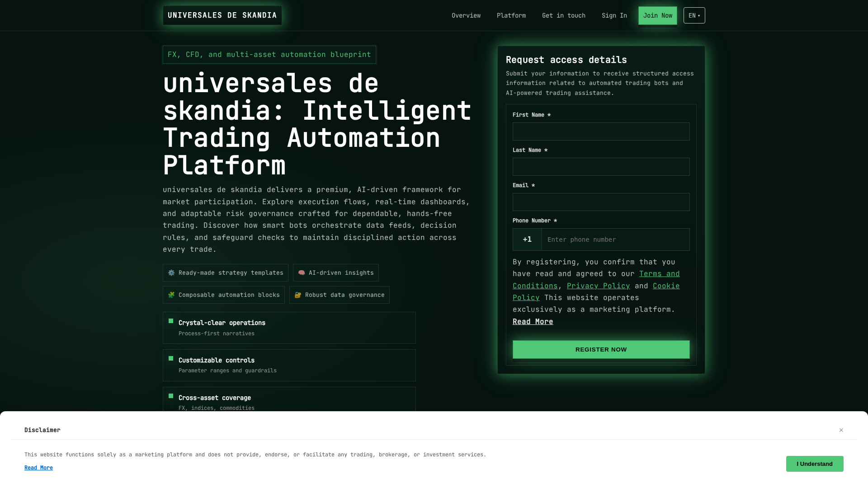The width and height of the screenshot is (868, 488).
Task: Click Read More in the registration form
Action: 533,321
